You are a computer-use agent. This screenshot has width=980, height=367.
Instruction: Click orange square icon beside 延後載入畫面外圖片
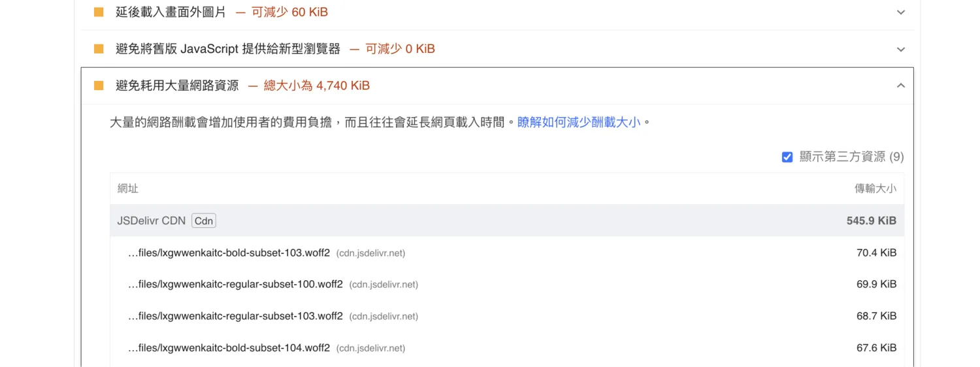(99, 12)
